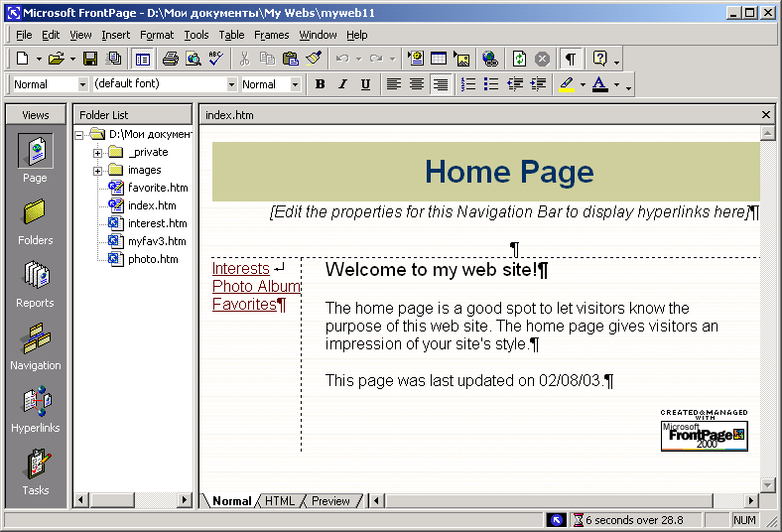
Task: Open the Font Color dropdown arrow
Action: point(616,84)
